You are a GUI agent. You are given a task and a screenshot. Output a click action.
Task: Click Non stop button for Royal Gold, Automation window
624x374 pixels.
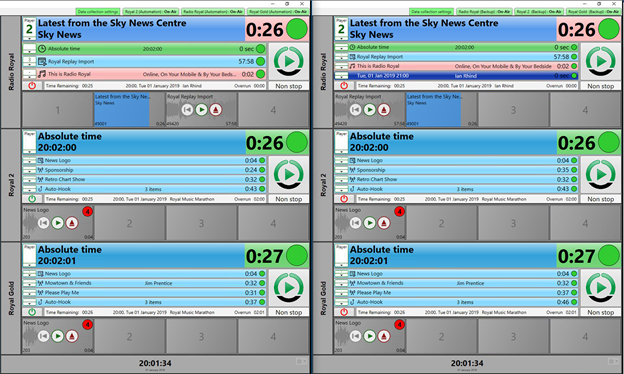(x=289, y=312)
